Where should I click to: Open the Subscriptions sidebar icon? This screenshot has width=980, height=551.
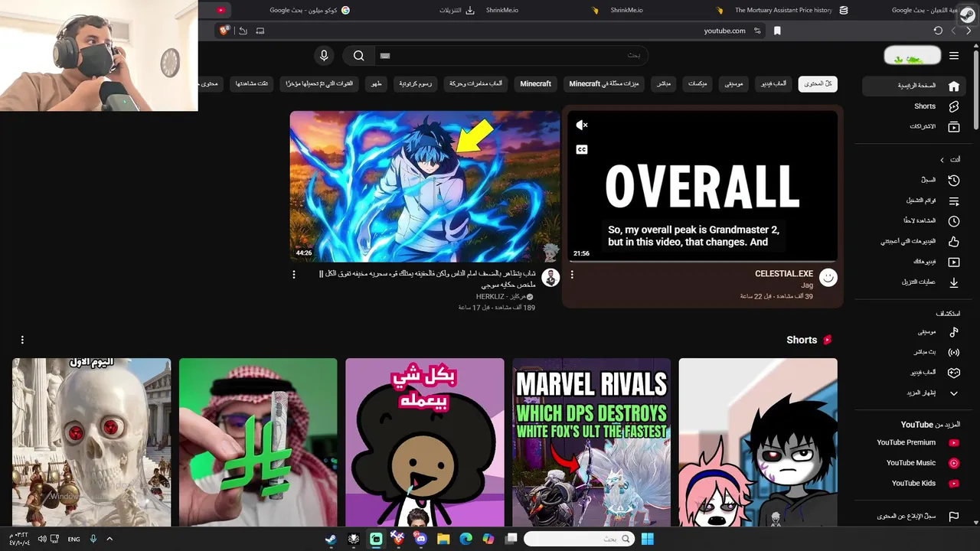coord(953,126)
